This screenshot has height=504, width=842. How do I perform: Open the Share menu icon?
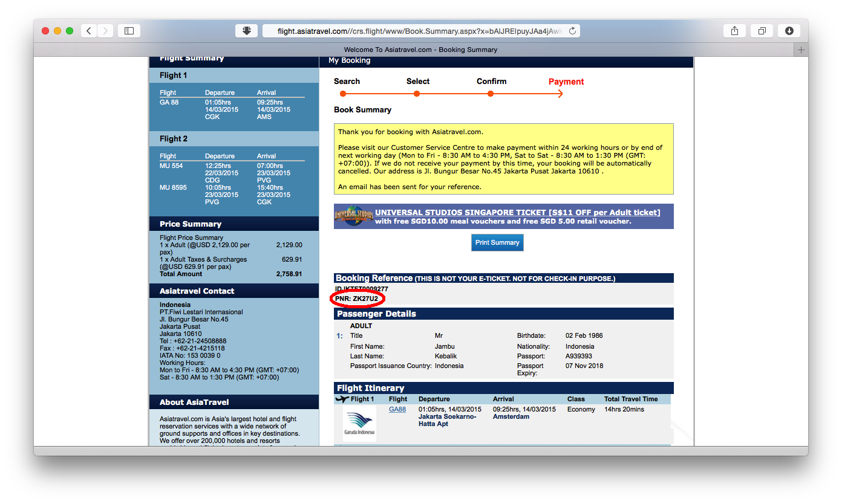(734, 30)
